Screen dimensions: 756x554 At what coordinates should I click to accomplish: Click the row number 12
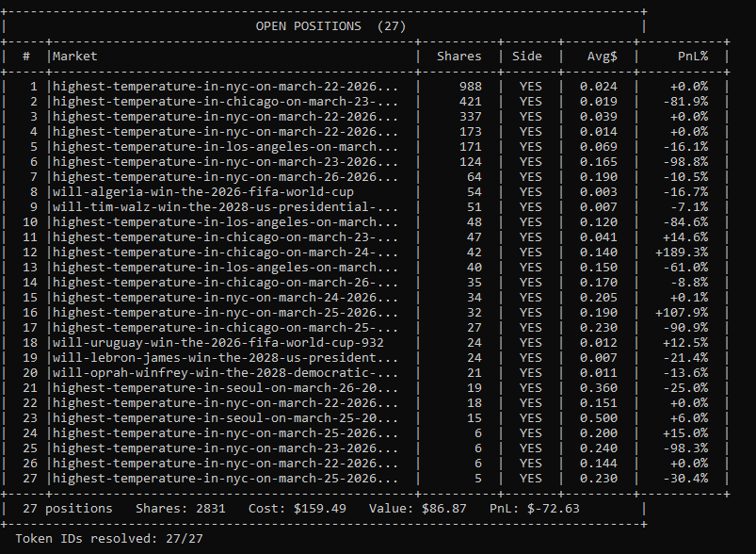30,252
